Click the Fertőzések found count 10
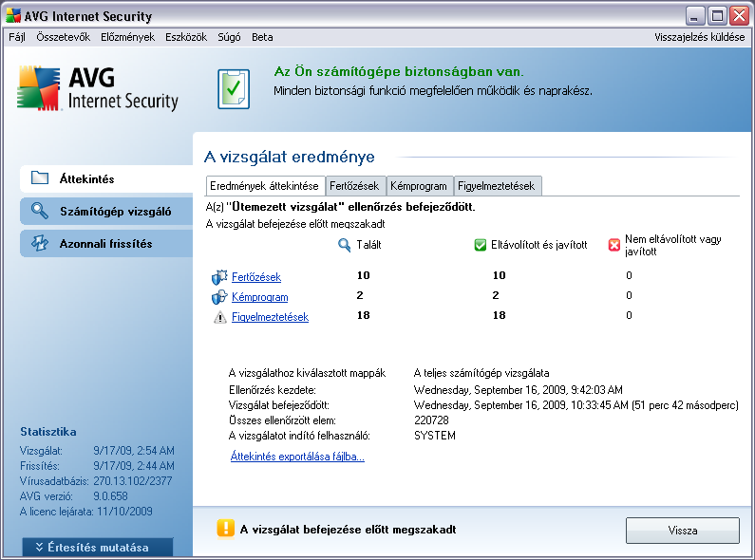This screenshot has width=755, height=560. (364, 275)
